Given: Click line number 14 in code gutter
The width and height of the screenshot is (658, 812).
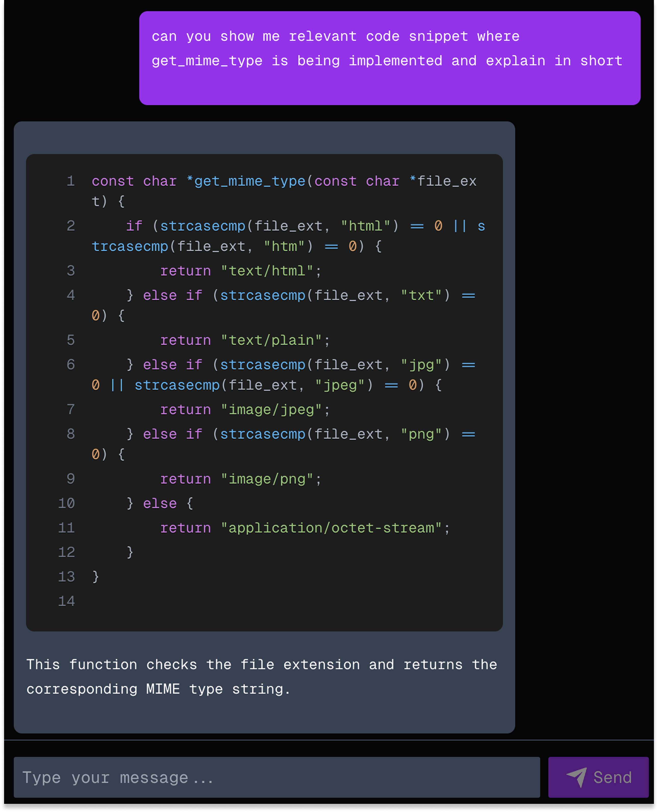Looking at the screenshot, I should [x=67, y=601].
